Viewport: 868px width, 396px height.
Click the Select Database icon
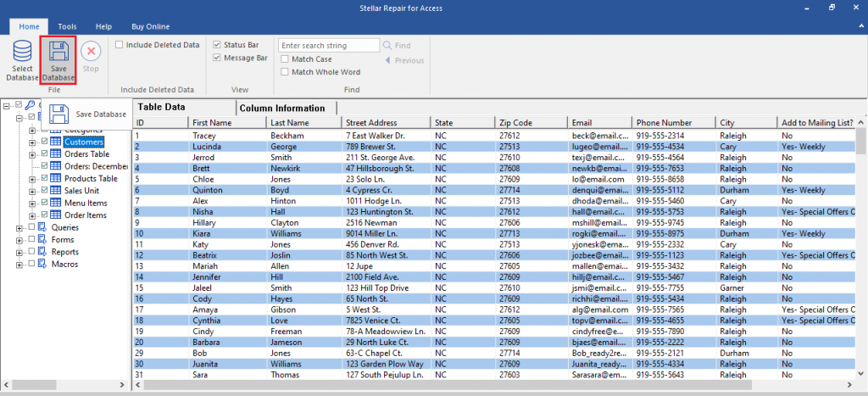pyautogui.click(x=22, y=54)
